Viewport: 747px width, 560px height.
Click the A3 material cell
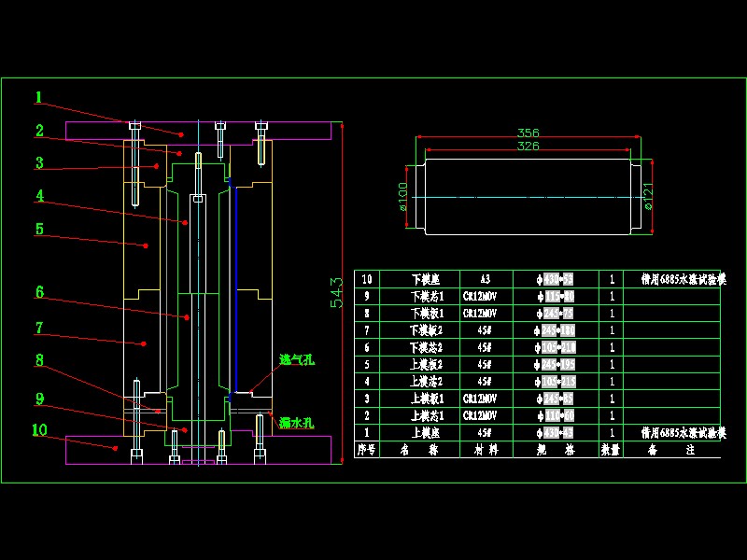485,279
